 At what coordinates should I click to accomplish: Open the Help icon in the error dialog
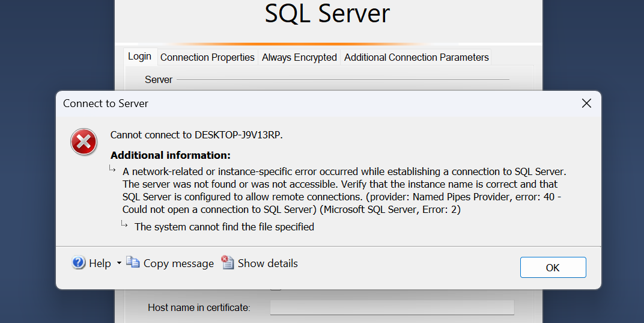click(79, 262)
